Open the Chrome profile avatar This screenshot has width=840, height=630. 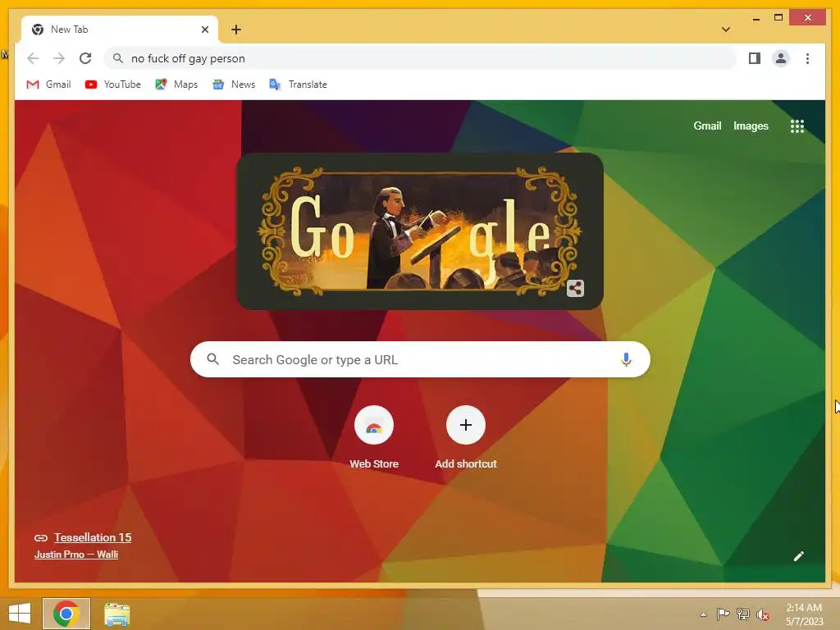(x=781, y=58)
